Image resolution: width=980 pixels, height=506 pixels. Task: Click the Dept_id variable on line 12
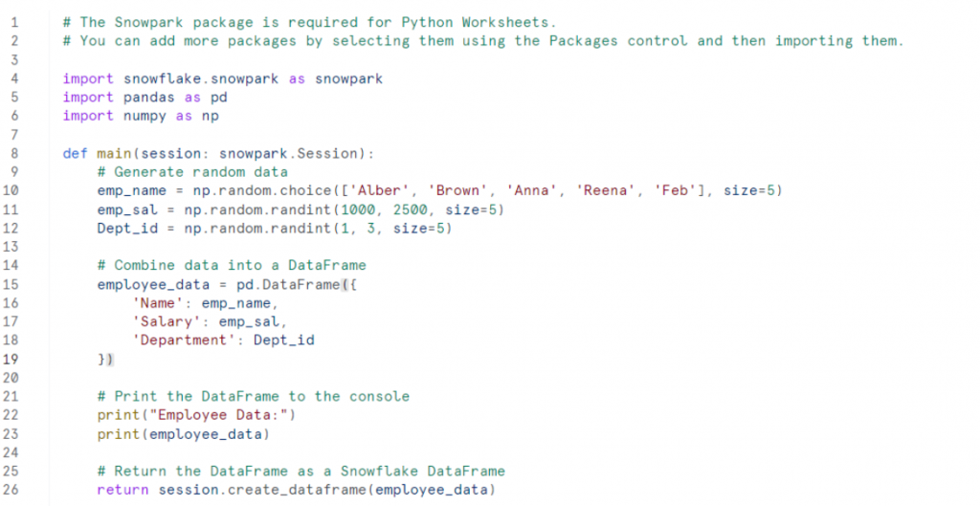tap(127, 229)
